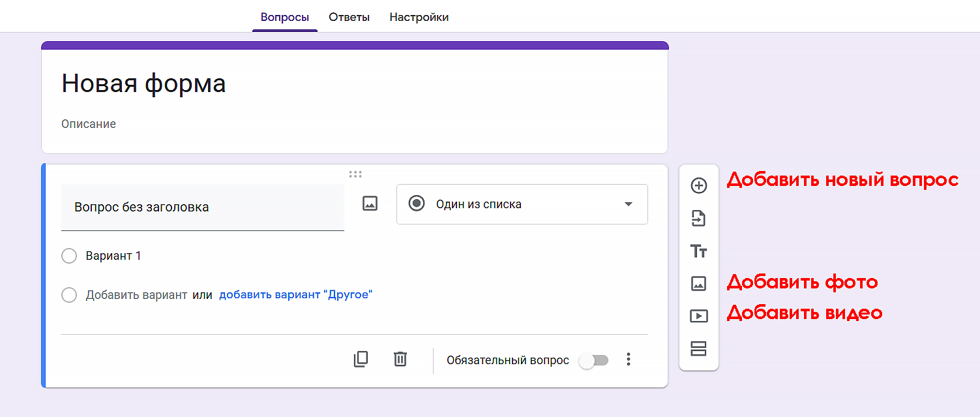Click the «Вариант 1» option text
The width and height of the screenshot is (980, 417).
(x=113, y=256)
